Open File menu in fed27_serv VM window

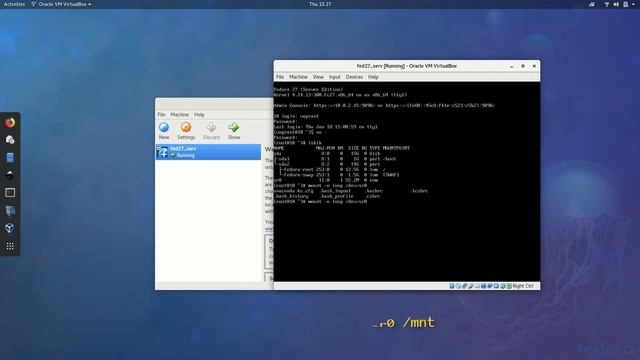280,77
